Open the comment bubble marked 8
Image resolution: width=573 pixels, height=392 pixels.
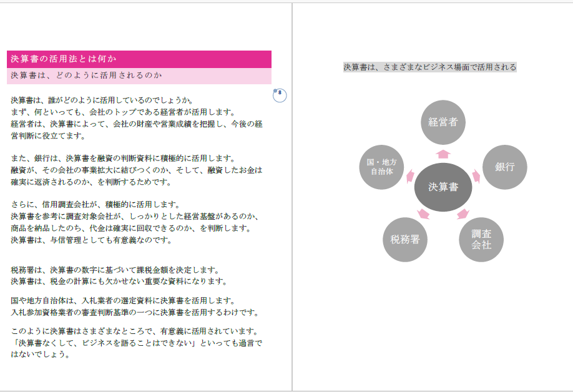[280, 96]
